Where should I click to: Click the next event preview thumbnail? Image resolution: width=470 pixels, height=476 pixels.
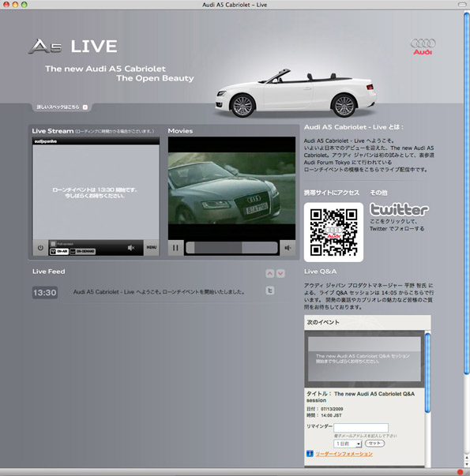pos(364,359)
